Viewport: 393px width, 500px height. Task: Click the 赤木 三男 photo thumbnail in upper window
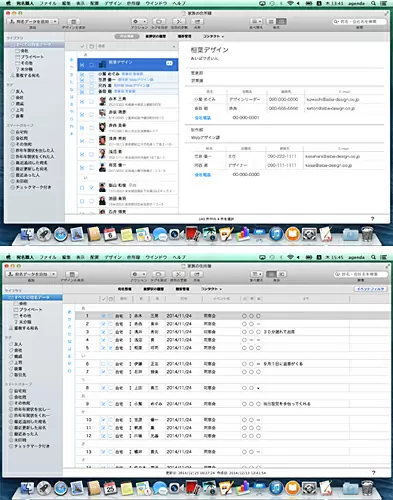click(x=102, y=102)
